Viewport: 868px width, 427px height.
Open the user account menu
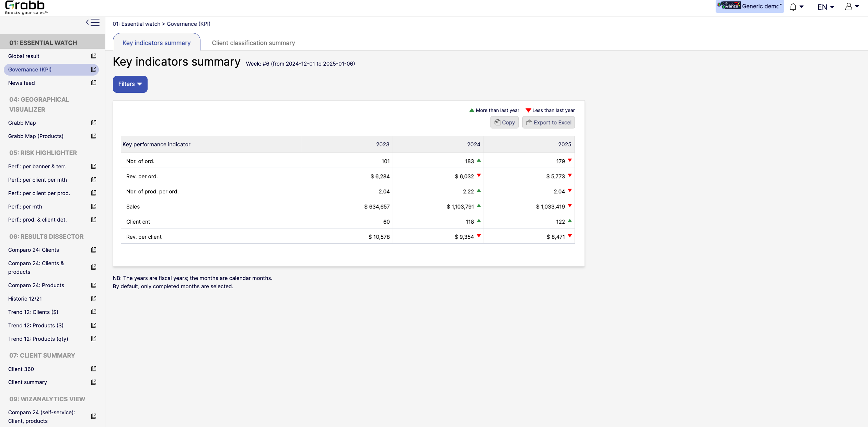coord(852,7)
